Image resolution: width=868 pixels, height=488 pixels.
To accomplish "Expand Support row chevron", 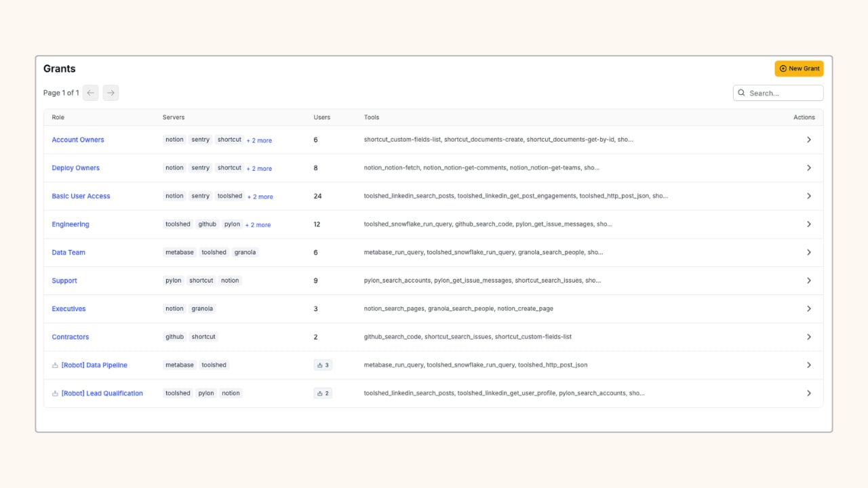I will (x=808, y=281).
